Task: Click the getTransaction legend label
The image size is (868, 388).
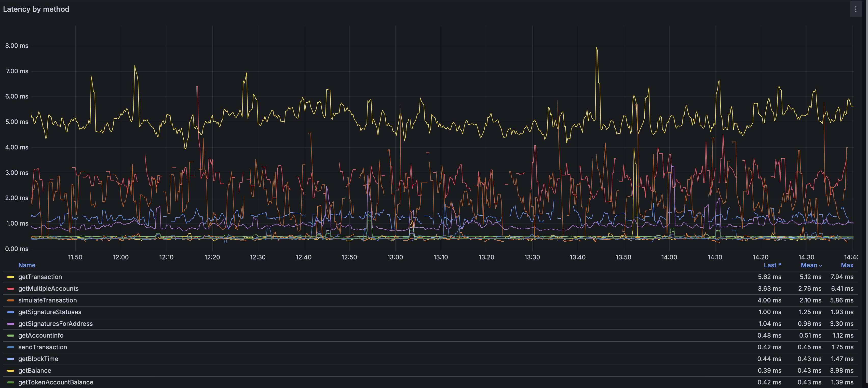Action: pos(40,277)
